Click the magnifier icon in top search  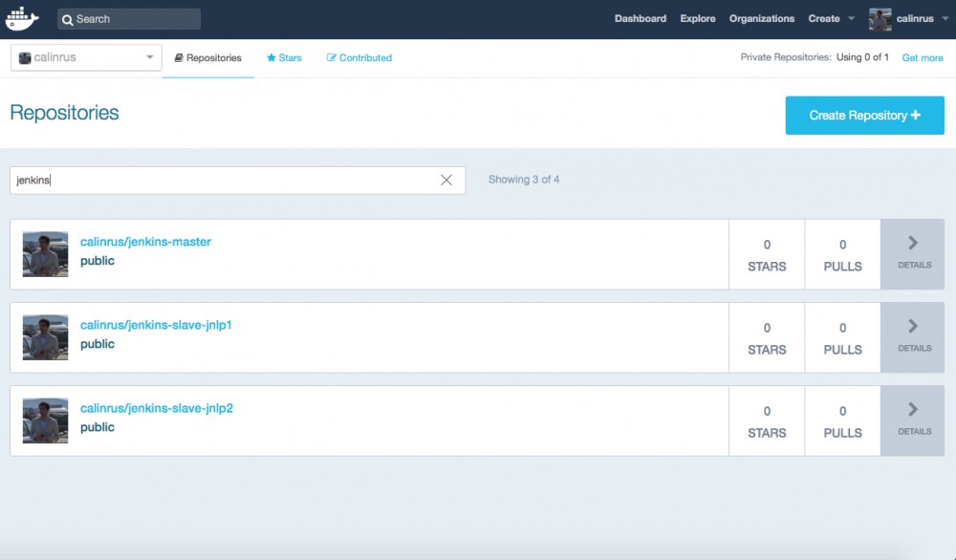point(68,19)
